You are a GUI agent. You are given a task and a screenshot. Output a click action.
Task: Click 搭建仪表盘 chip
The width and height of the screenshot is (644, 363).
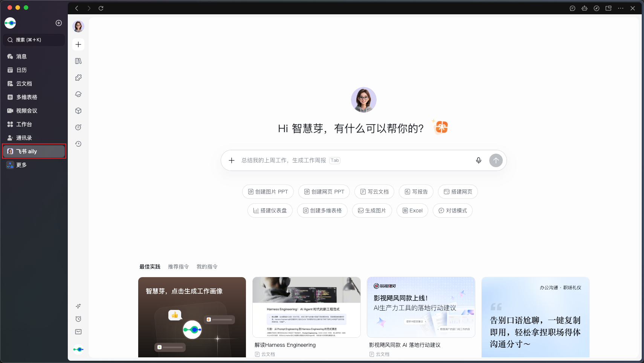pyautogui.click(x=270, y=210)
